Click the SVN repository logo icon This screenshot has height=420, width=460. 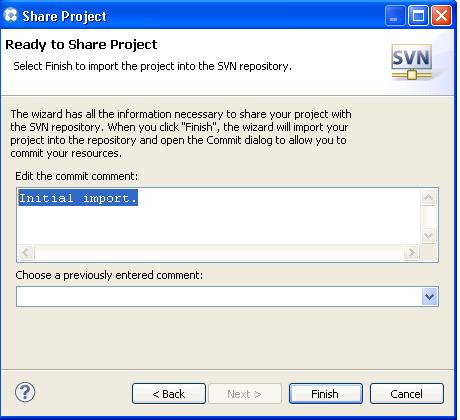pyautogui.click(x=412, y=62)
